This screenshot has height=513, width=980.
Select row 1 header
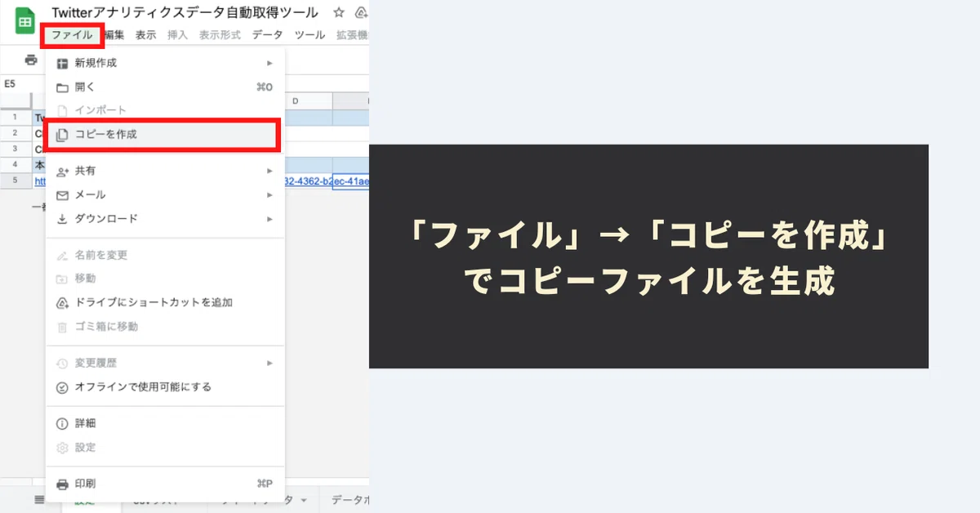[16, 118]
